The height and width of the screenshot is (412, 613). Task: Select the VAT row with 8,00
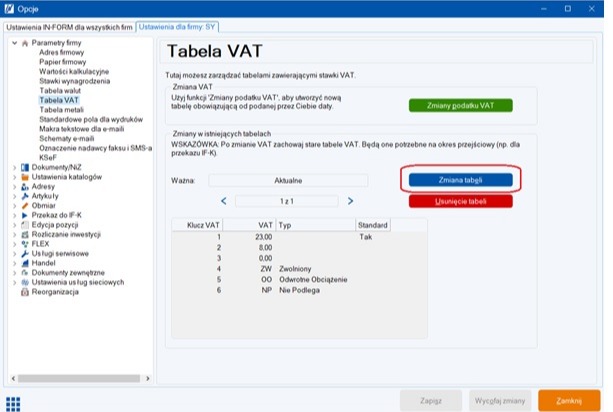[x=299, y=247]
